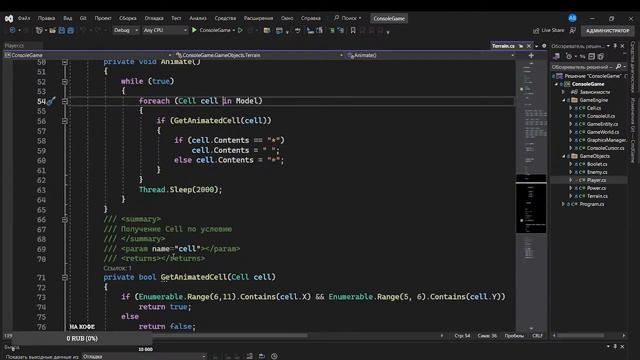Viewport: 640px width, 360px height.
Task: Select Program.cs in Solution Explorer
Action: pos(591,204)
